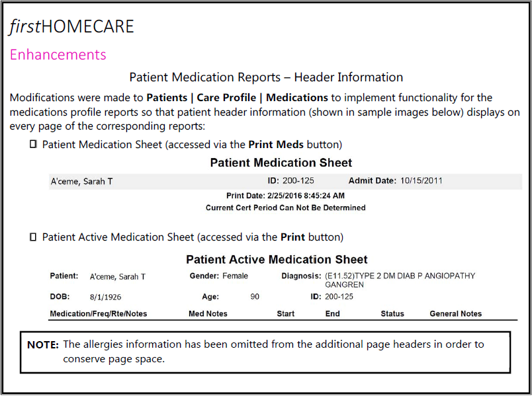Click the 'Patient Active Medication Sheet' report title
This screenshot has height=396, width=532.
(277, 260)
